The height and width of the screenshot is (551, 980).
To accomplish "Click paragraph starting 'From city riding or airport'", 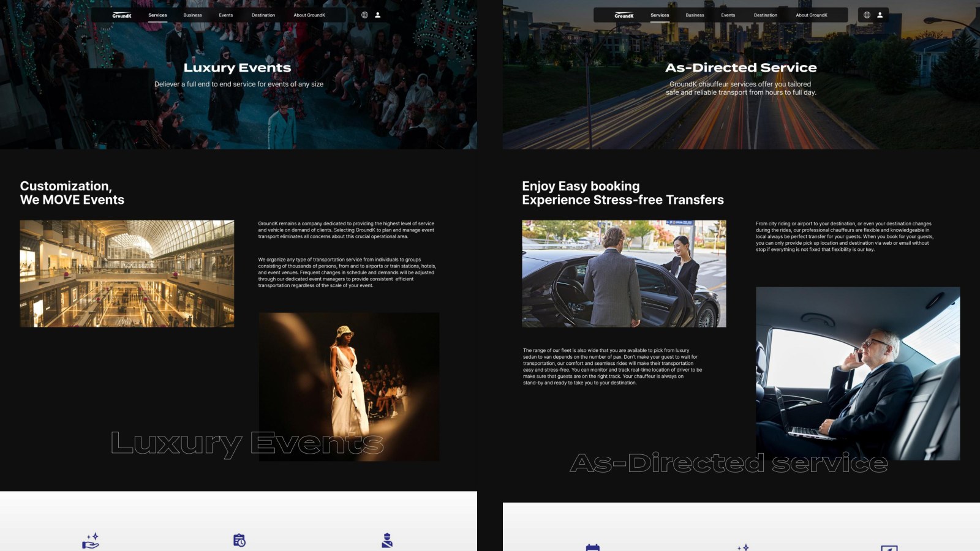I will pos(845,236).
